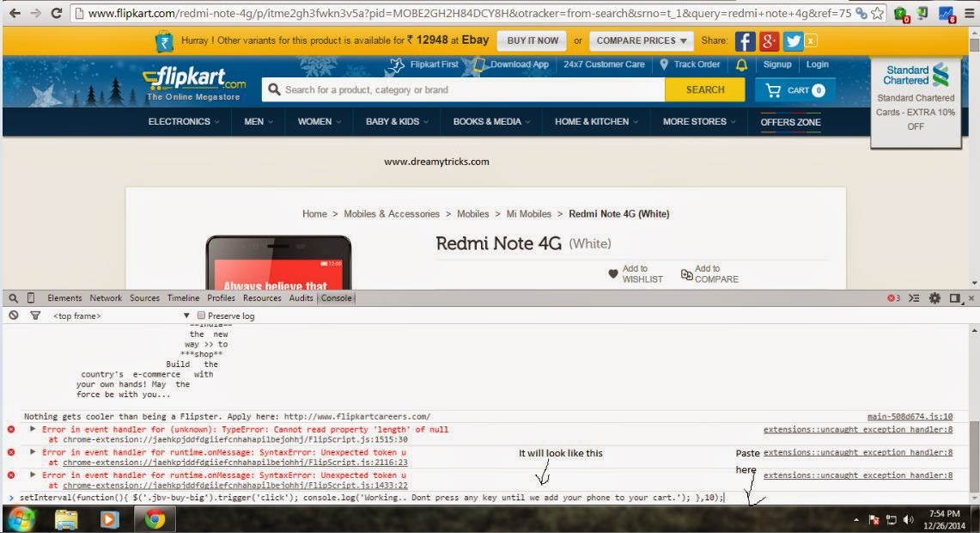Click the product search input field

click(463, 90)
